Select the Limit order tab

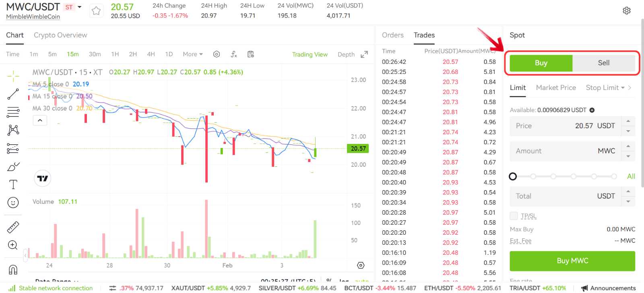(x=518, y=88)
